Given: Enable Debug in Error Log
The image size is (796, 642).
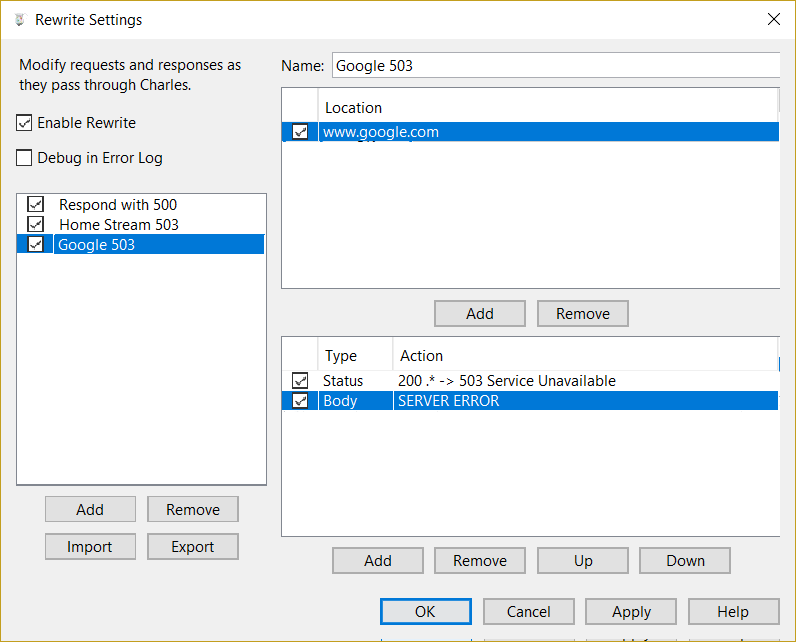Looking at the screenshot, I should (25, 158).
